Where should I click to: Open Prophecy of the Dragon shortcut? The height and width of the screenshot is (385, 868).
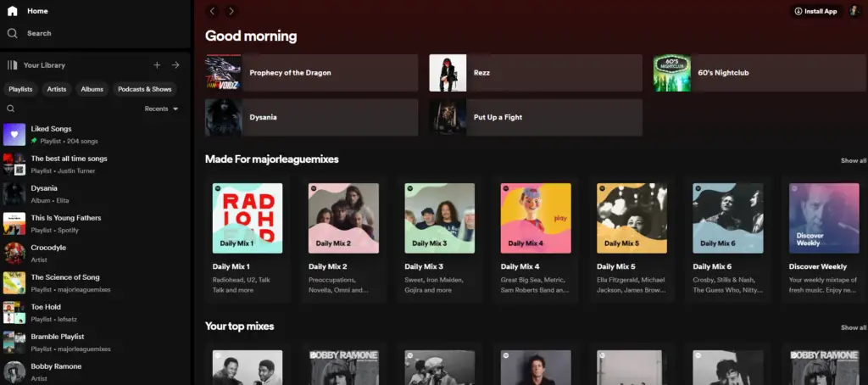click(312, 73)
